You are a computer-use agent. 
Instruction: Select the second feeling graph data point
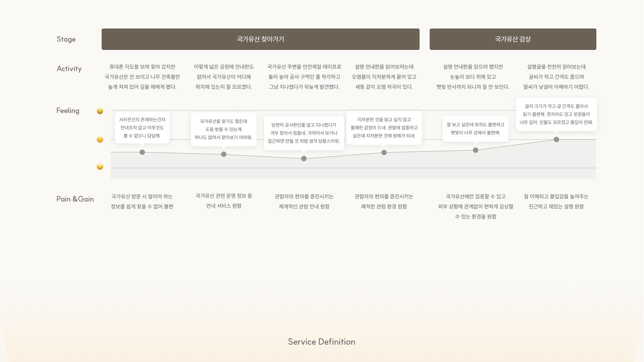[x=224, y=154]
